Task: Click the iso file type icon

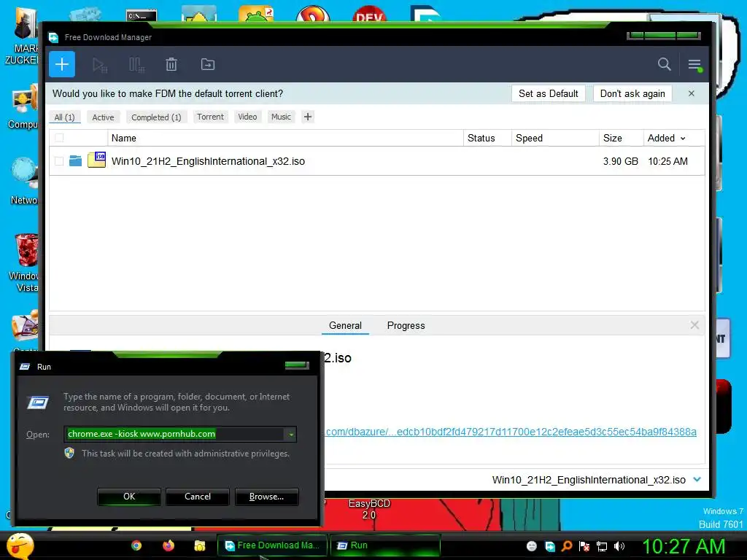Action: (97, 160)
